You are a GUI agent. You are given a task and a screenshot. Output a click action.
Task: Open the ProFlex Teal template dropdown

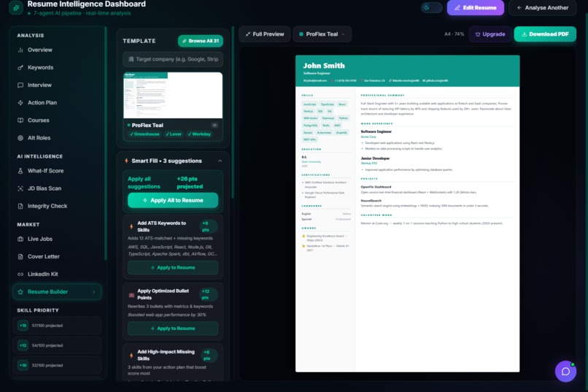(x=322, y=34)
